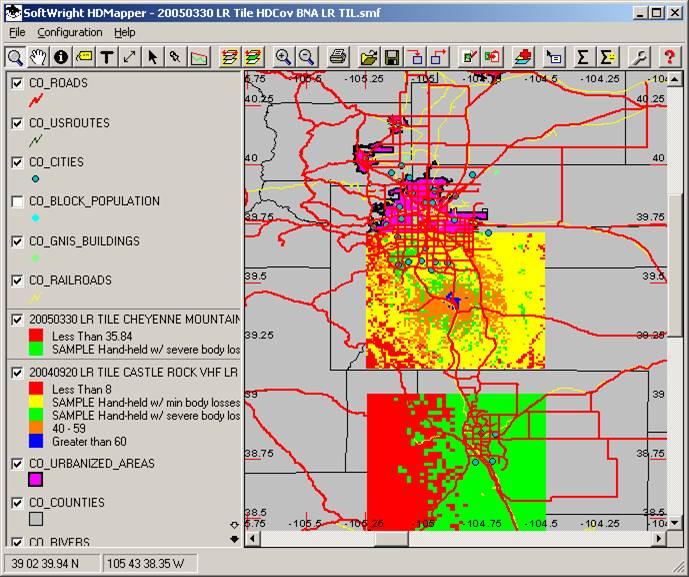Open help with the red question mark
The image size is (689, 577).
[x=669, y=57]
